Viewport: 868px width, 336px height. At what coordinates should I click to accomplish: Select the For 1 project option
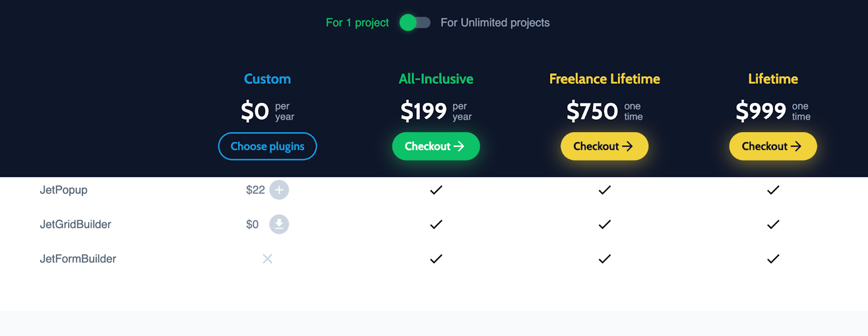pyautogui.click(x=357, y=23)
